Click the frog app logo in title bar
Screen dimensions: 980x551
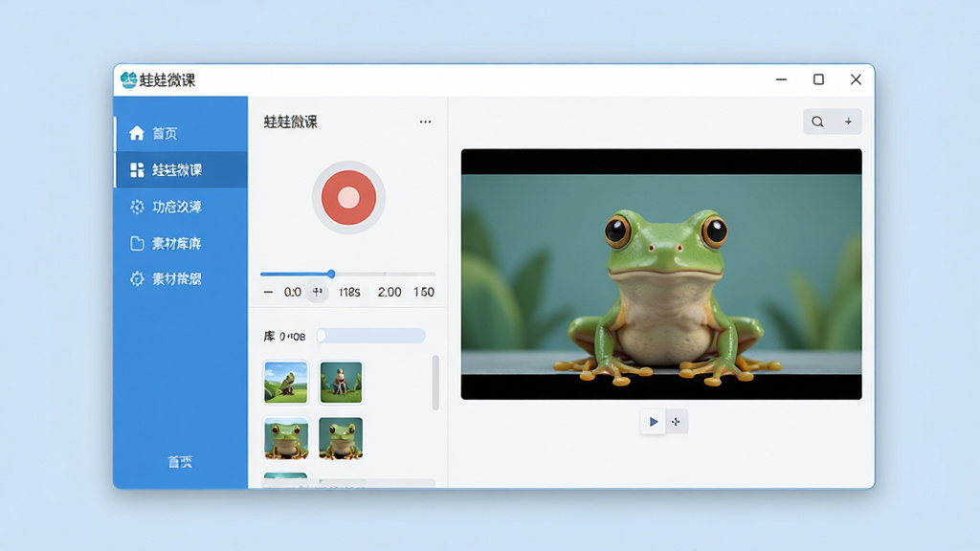click(129, 80)
